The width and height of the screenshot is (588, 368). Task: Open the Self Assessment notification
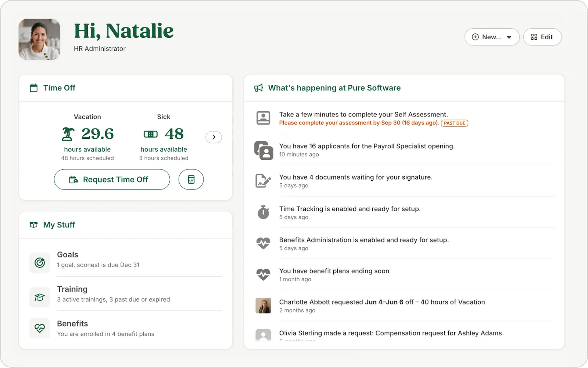(363, 114)
